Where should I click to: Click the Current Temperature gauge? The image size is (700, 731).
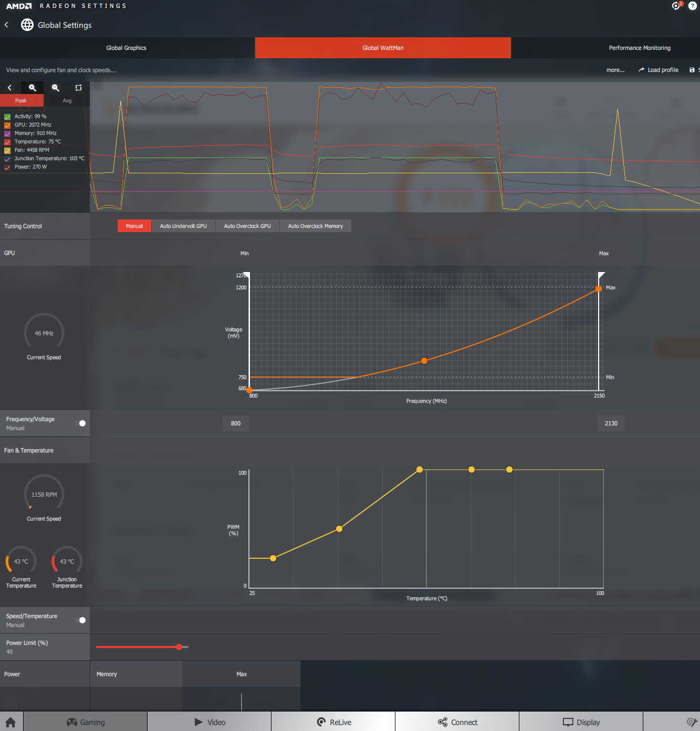click(21, 561)
